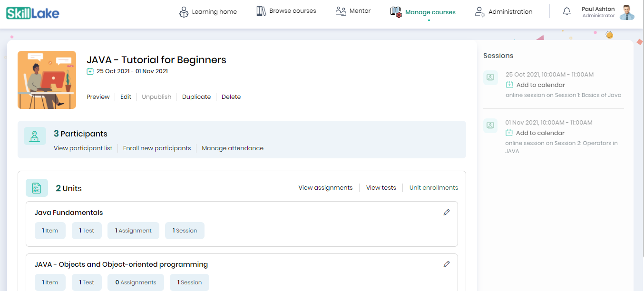Click the Browse courses books icon
Image resolution: width=644 pixels, height=291 pixels.
(261, 11)
